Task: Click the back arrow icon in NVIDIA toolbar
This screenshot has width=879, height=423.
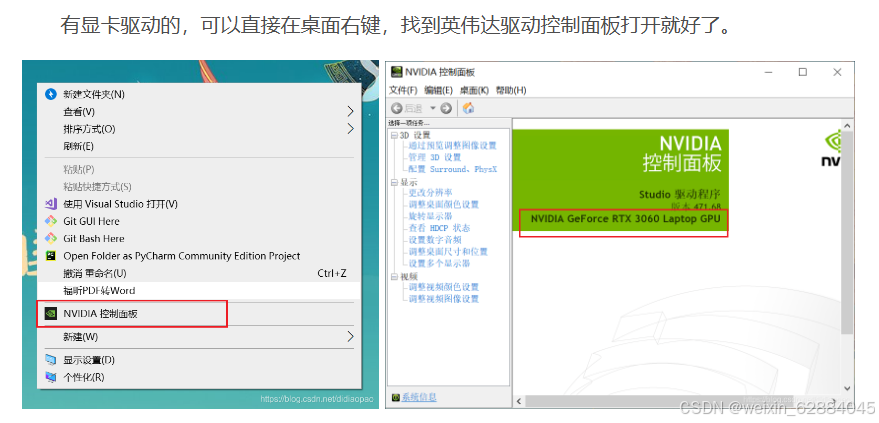Action: [396, 108]
